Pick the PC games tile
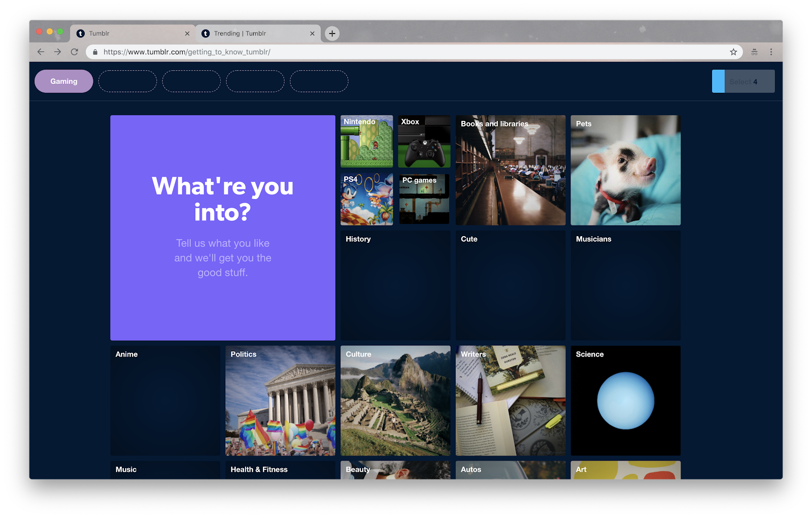 (424, 199)
